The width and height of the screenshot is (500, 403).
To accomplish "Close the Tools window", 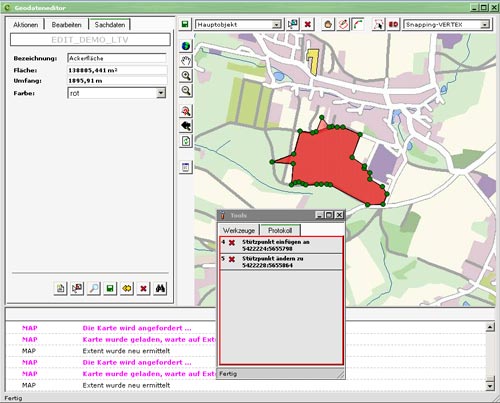I will (339, 215).
